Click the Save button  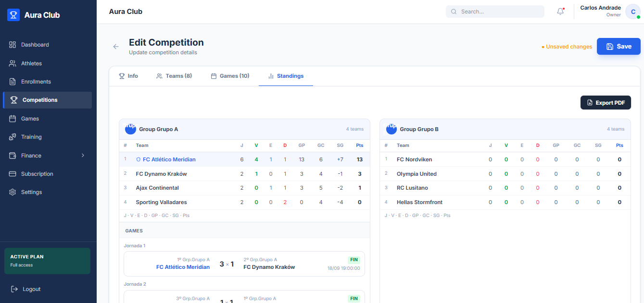coord(619,47)
